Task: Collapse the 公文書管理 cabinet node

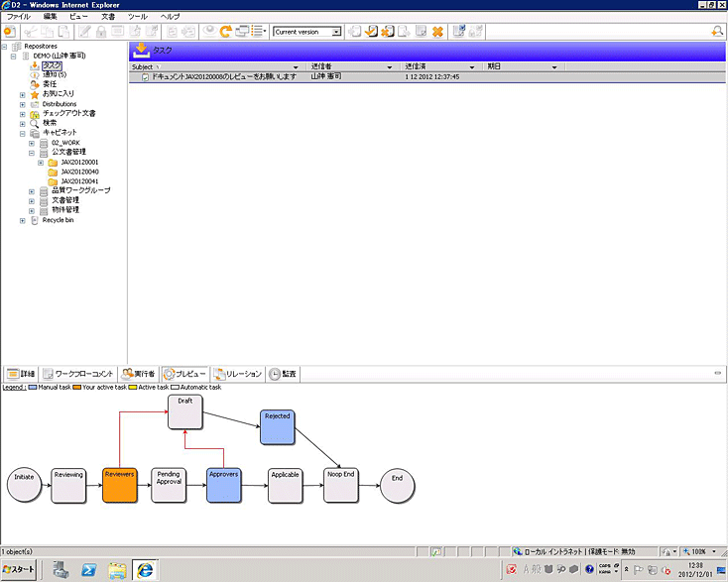Action: pos(32,153)
